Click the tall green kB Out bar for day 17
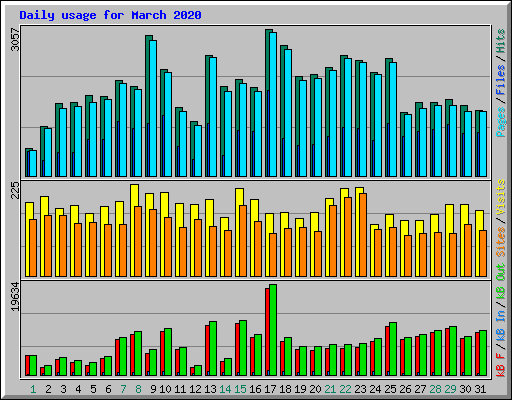Screen dimensions: 512x400 pos(273,330)
